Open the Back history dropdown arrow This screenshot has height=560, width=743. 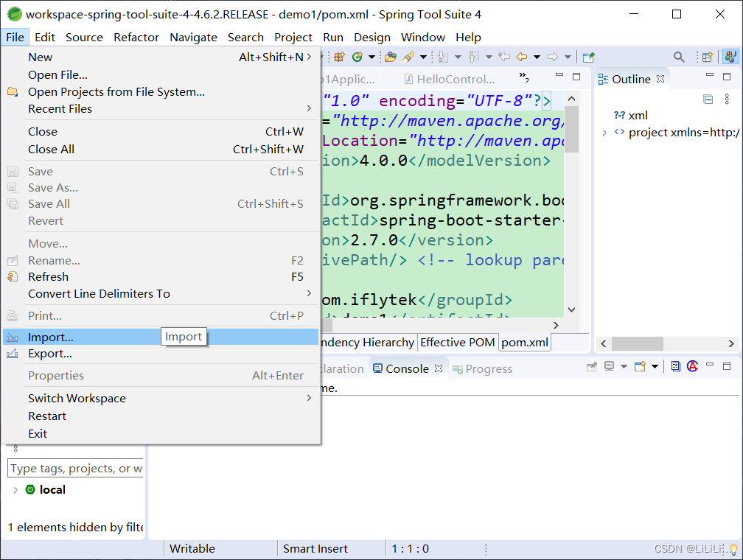pos(537,57)
